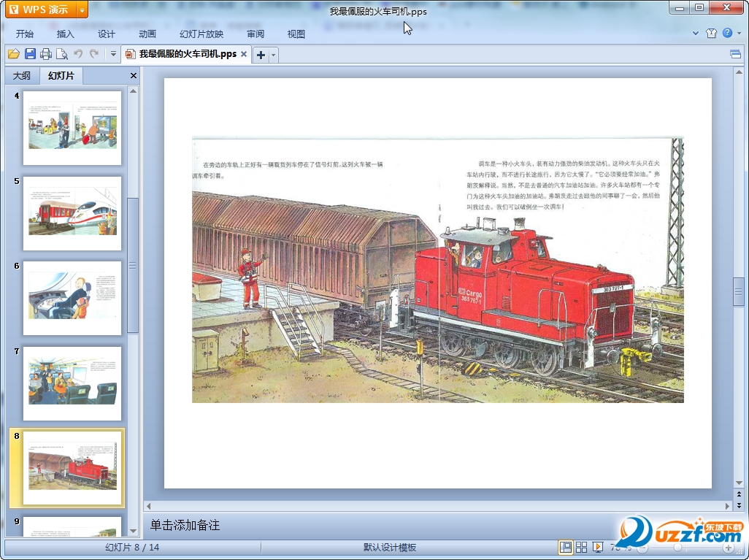
Task: Click the main editor vertical scroll down arrow
Action: (x=739, y=483)
